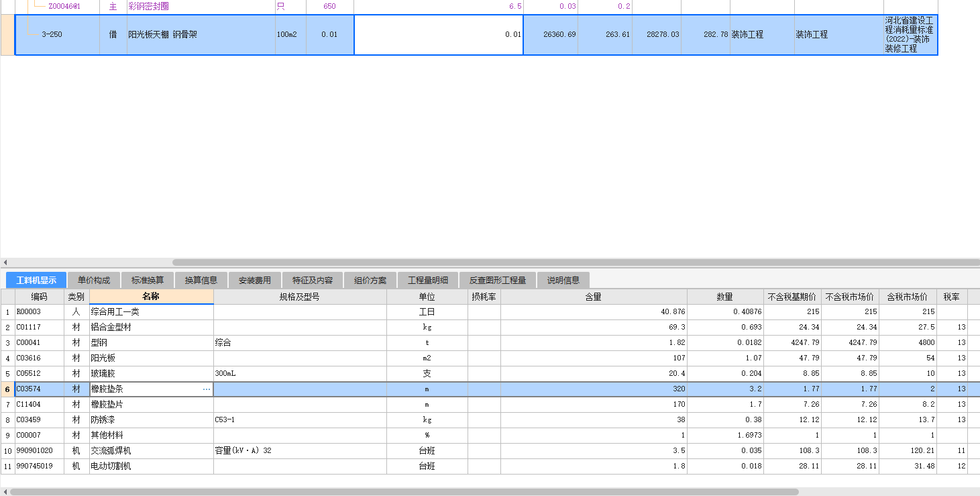Click specification 容量(kV·A) 32
The height and width of the screenshot is (496, 980).
click(300, 451)
